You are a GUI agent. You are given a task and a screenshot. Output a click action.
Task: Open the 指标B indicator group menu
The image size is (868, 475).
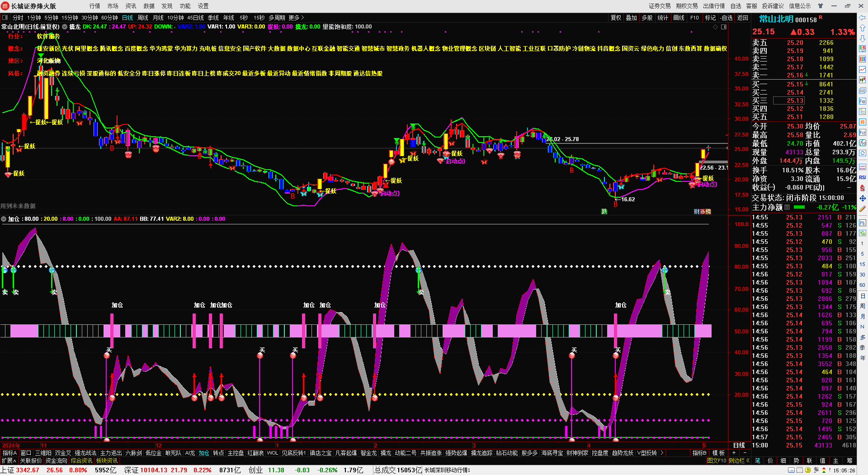coord(699,453)
